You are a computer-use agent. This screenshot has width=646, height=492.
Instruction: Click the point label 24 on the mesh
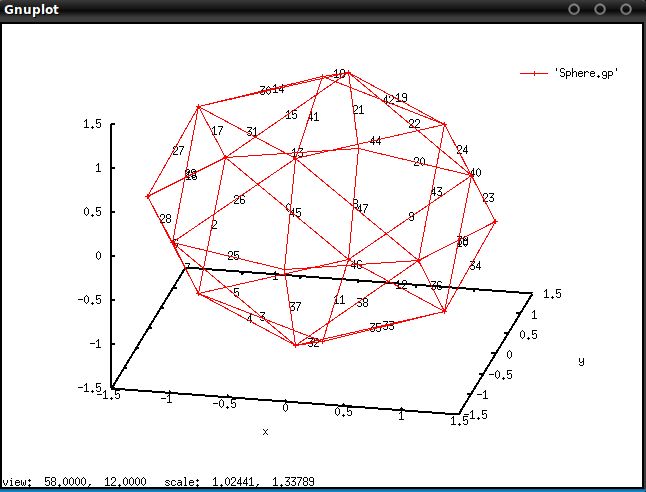462,150
